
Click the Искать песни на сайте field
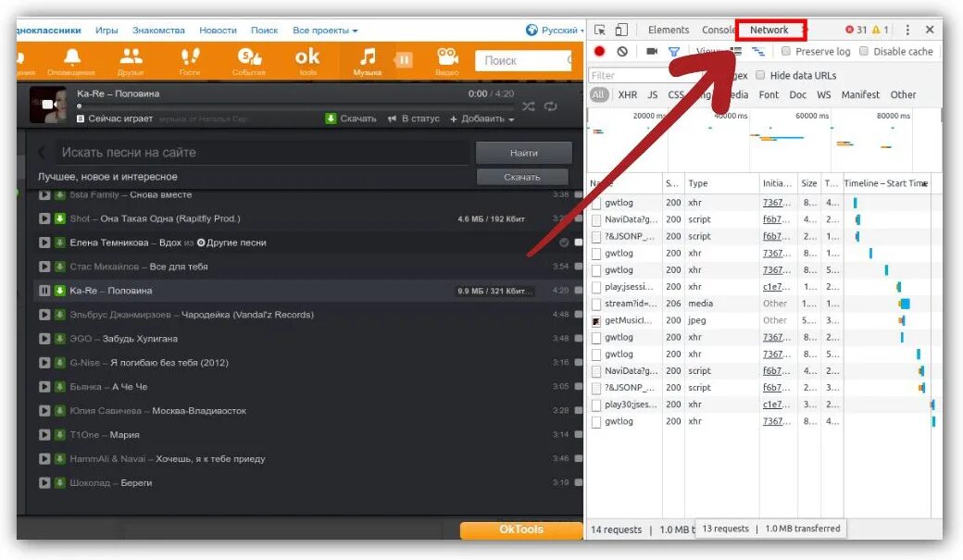point(264,153)
